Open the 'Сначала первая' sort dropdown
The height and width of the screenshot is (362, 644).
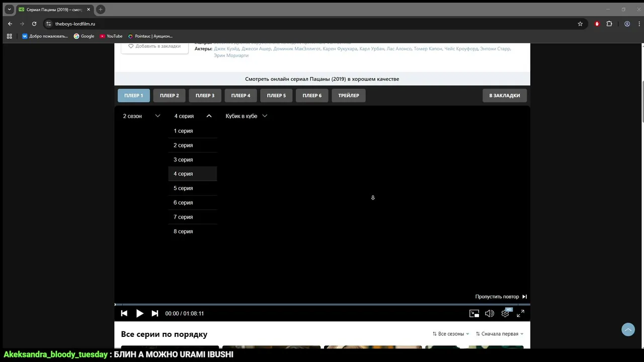500,334
